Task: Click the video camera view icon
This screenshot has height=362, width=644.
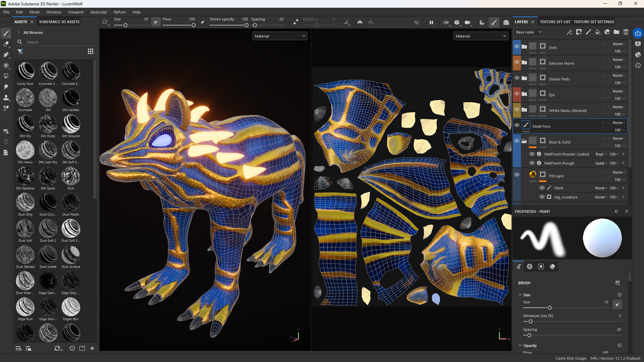Action: (468, 22)
